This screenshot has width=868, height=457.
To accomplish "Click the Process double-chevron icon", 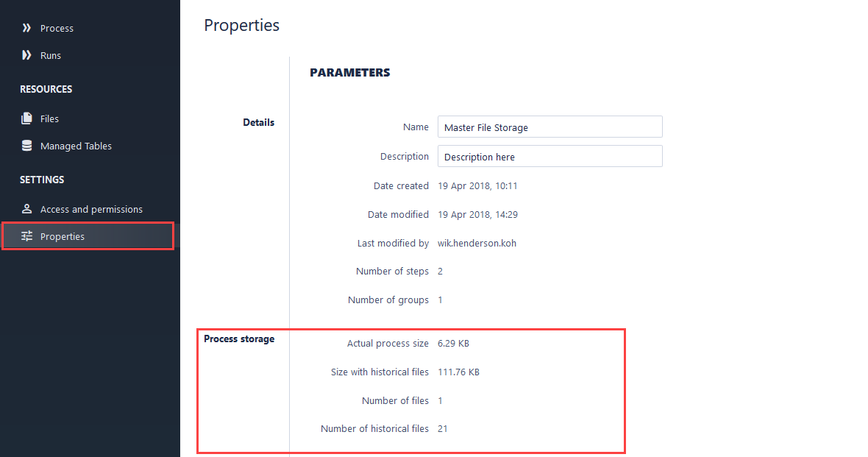I will pos(26,28).
